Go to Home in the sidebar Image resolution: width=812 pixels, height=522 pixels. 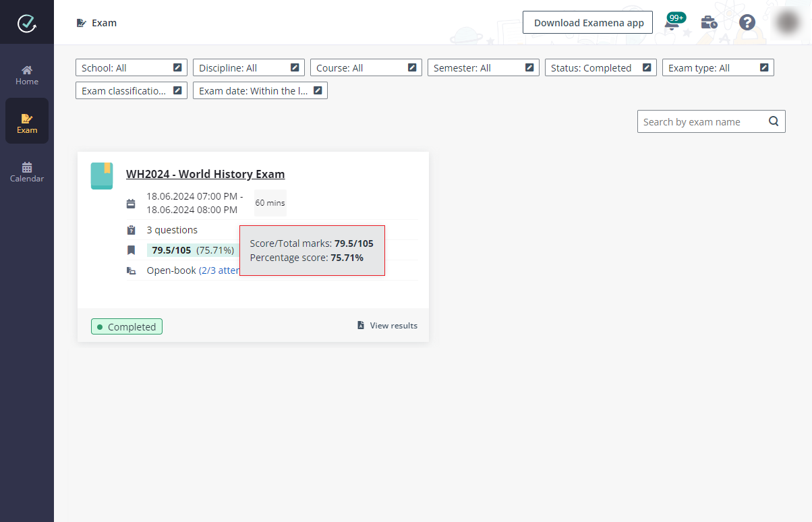coord(27,75)
